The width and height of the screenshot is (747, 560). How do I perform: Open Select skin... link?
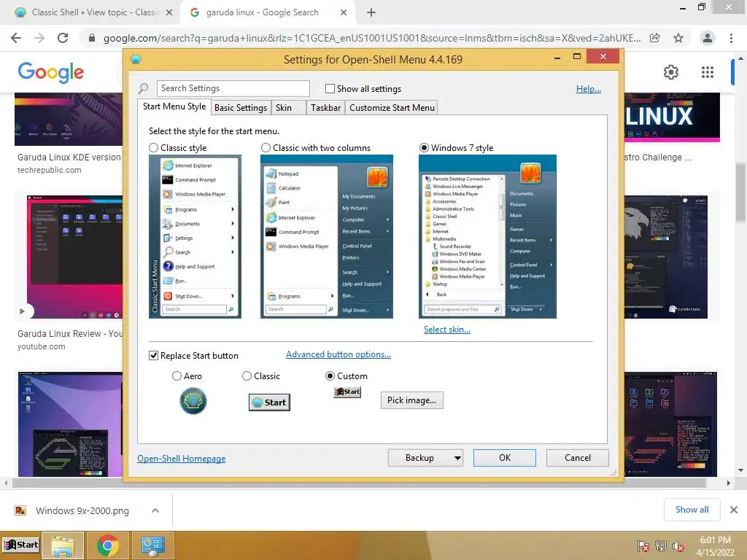coord(447,330)
